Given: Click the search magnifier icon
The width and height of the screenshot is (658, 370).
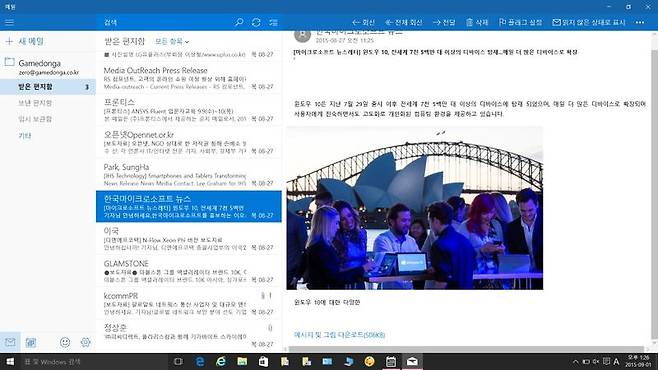Looking at the screenshot, I should click(239, 22).
